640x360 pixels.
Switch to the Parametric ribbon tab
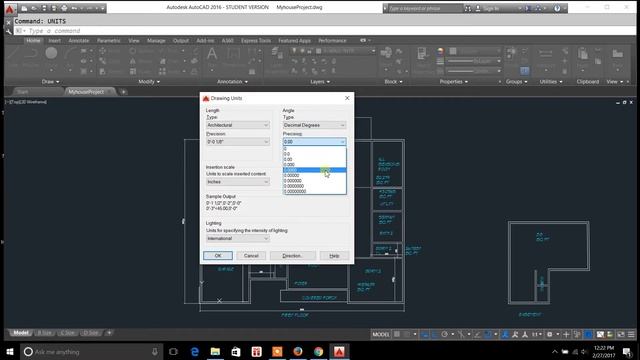tap(109, 40)
